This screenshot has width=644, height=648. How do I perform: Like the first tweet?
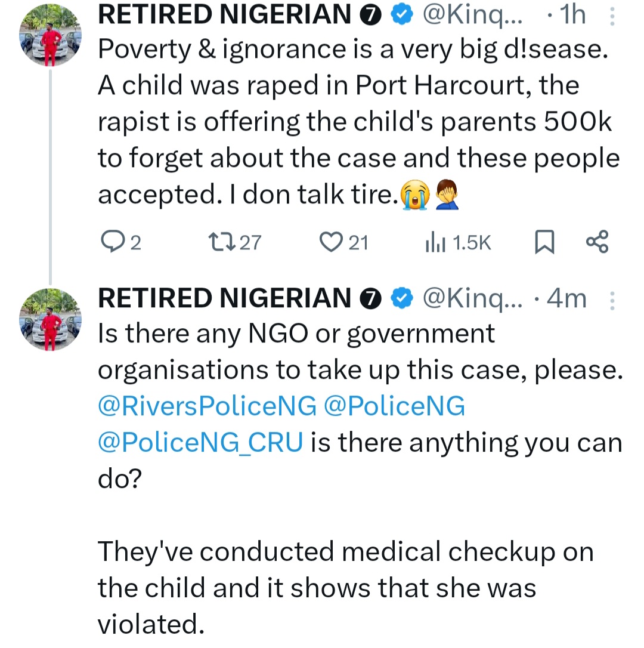pos(329,242)
